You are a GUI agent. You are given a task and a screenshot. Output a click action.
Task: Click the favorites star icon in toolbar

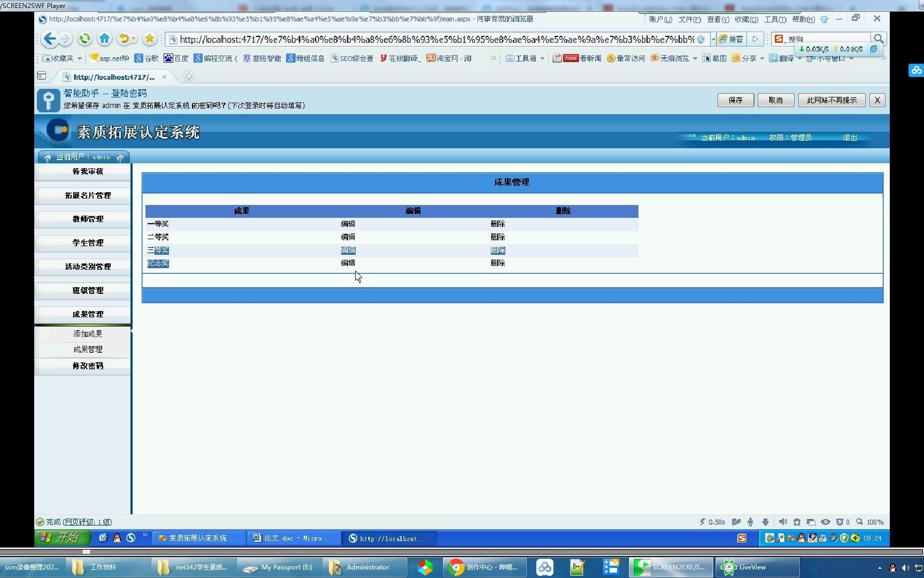[150, 39]
